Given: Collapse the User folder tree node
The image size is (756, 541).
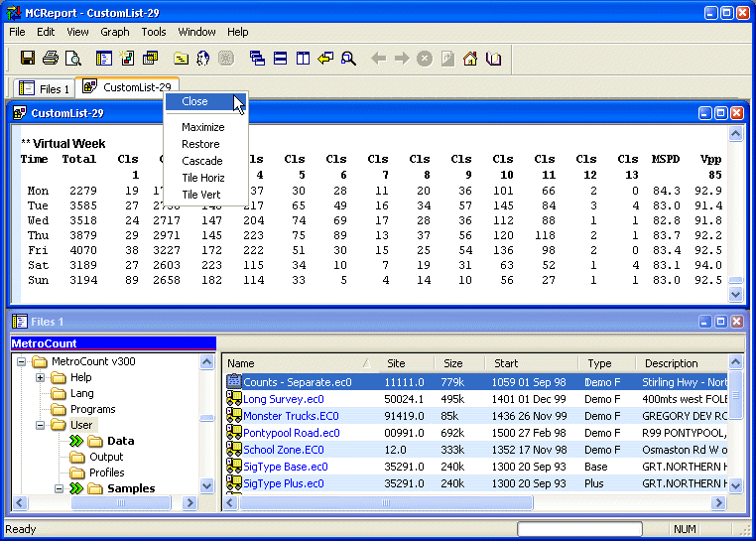Looking at the screenshot, I should point(41,425).
